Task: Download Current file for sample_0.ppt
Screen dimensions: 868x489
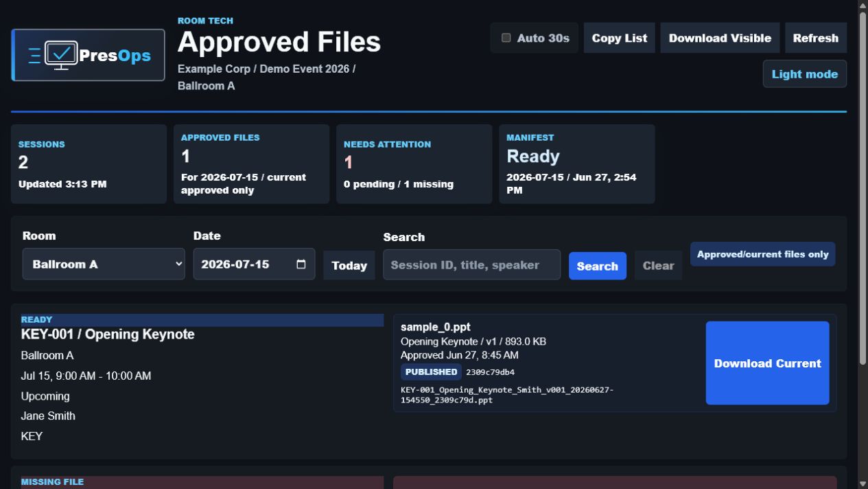Action: point(768,363)
